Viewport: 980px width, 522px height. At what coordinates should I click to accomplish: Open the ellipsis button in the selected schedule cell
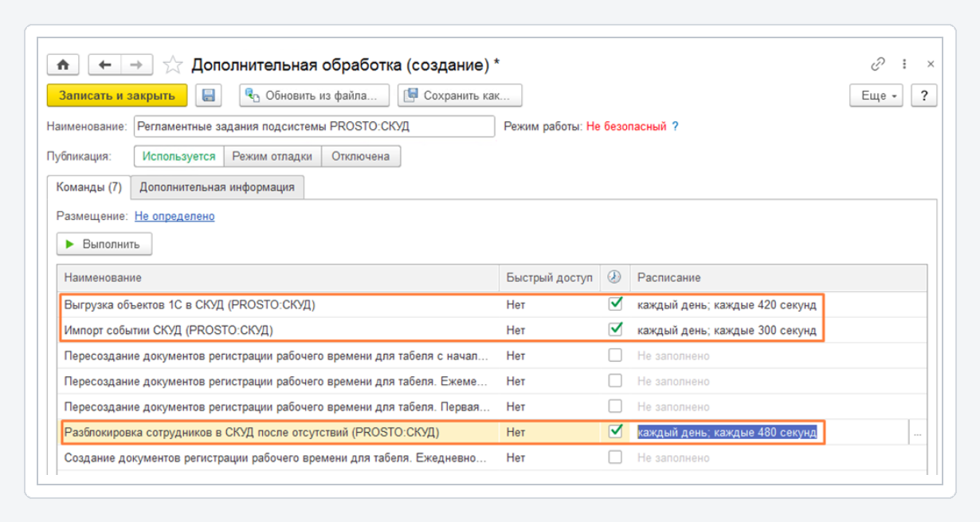pyautogui.click(x=918, y=433)
